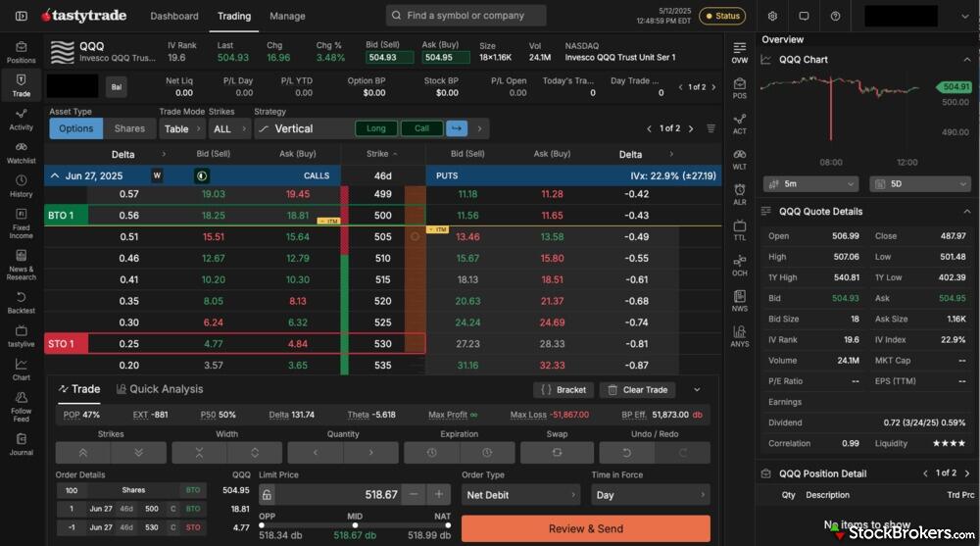Viewport: 980px width, 546px height.
Task: Click the OCH option chain icon
Action: (739, 266)
